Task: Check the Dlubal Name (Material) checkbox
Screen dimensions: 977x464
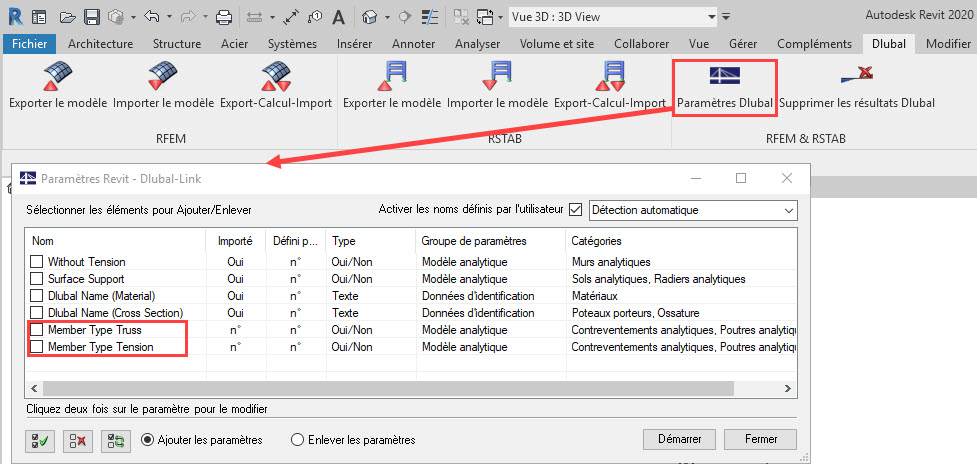Action: click(x=37, y=295)
